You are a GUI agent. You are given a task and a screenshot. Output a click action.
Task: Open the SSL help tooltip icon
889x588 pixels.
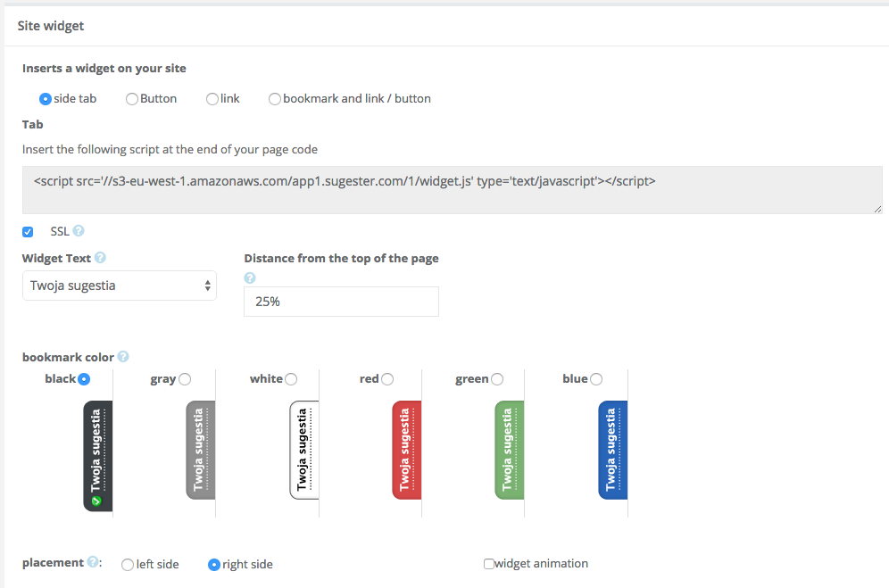(80, 230)
